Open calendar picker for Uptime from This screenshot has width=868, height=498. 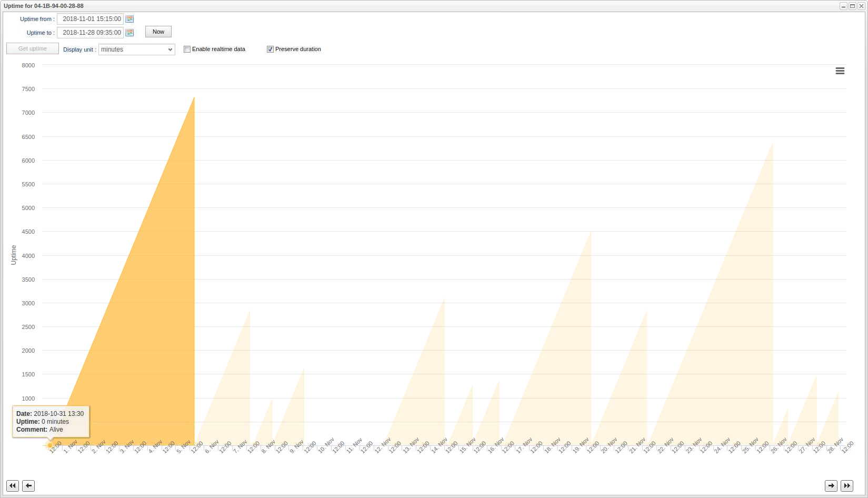click(x=129, y=19)
